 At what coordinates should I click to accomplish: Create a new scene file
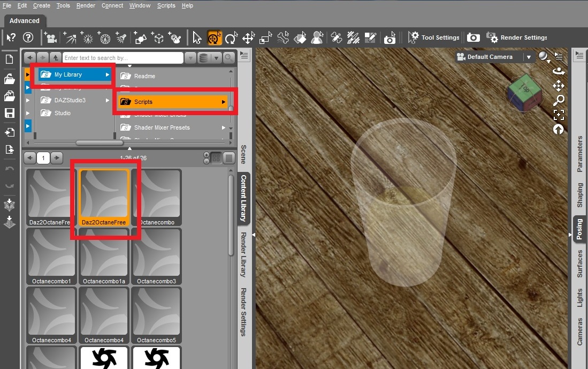pyautogui.click(x=10, y=59)
